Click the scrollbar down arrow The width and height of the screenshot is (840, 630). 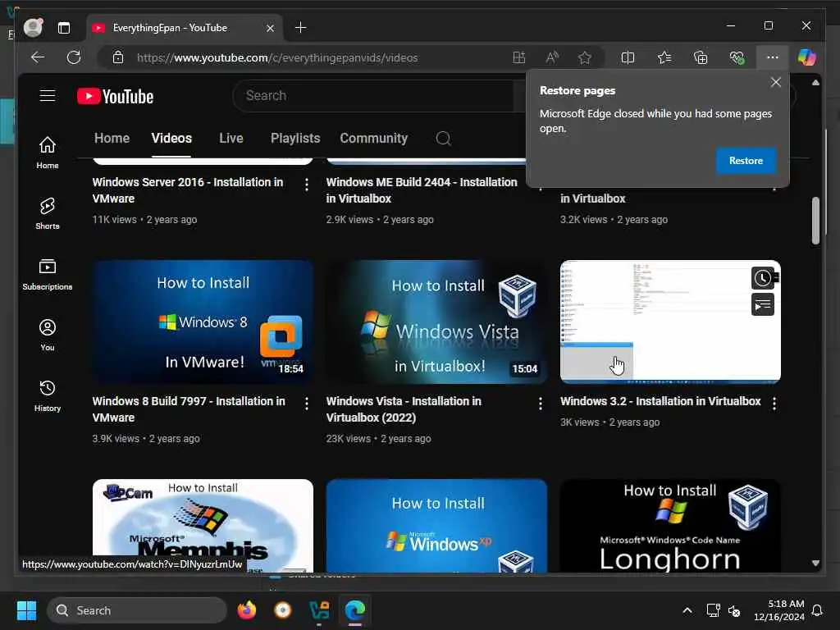point(815,563)
